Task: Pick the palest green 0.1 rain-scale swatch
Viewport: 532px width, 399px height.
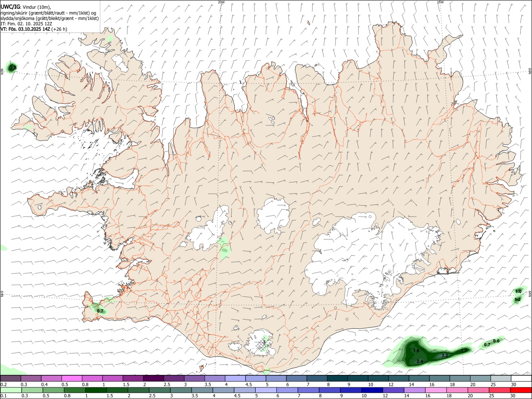Action: tap(11, 390)
